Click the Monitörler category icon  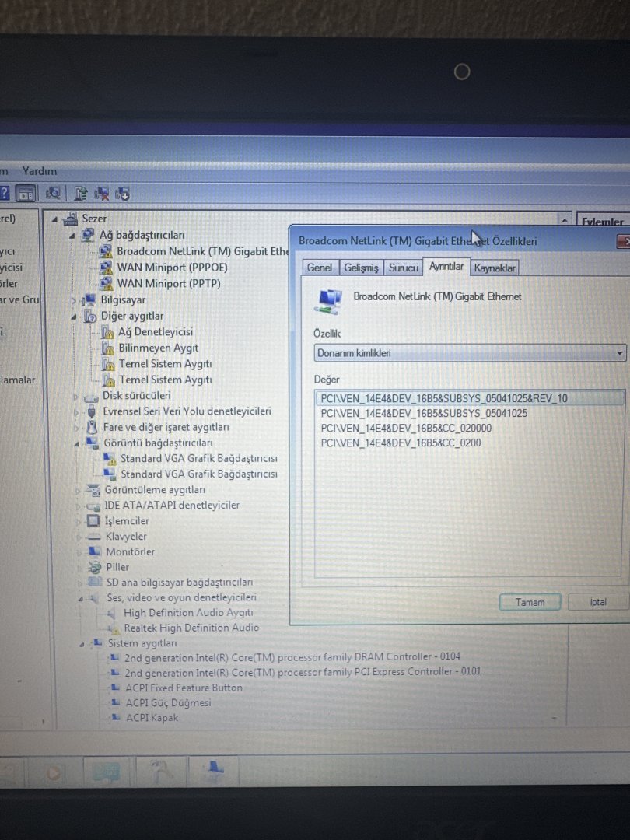[95, 551]
